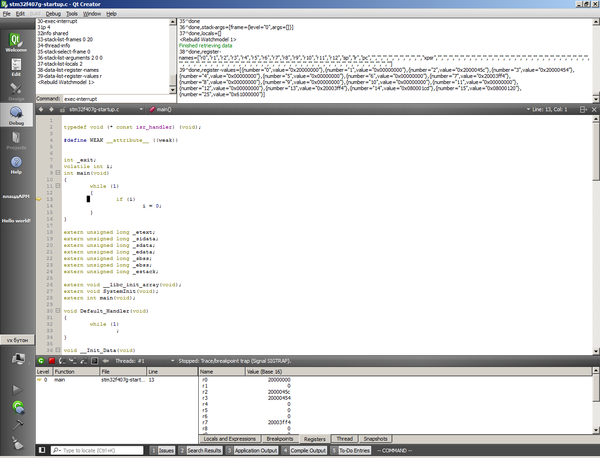Collapse while loop fold at line 11

(x=58, y=186)
